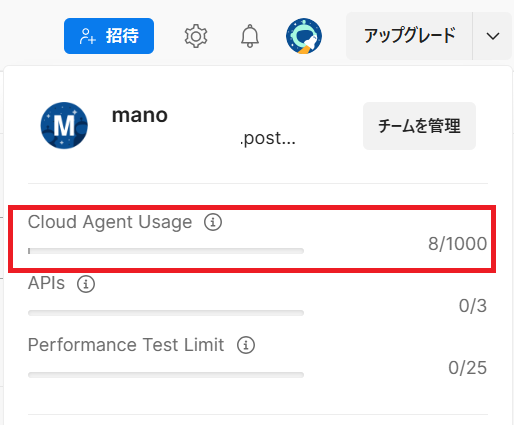This screenshot has height=425, width=514.
Task: Click the アップグレード upgrade button
Action: [409, 36]
